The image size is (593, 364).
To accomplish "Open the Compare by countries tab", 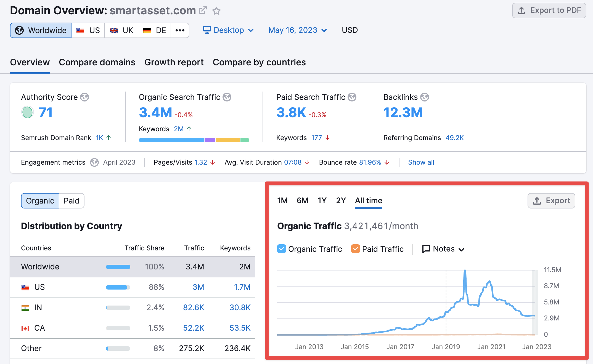I will (x=259, y=62).
